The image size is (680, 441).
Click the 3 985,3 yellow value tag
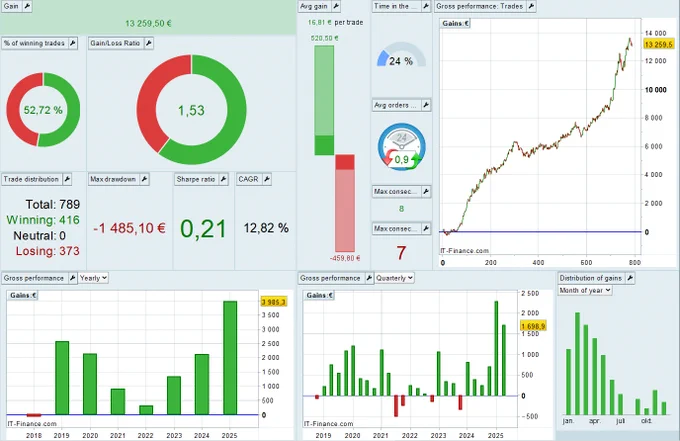tap(273, 302)
